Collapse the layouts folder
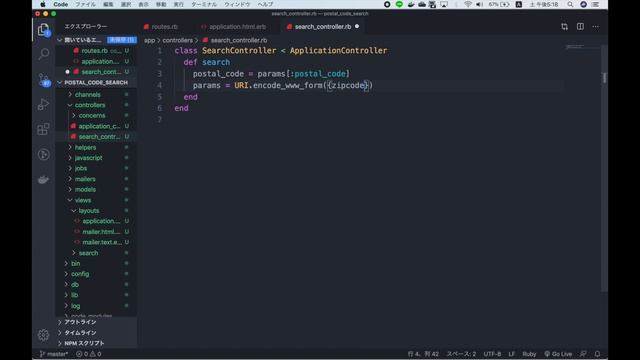The width and height of the screenshot is (640, 360). tap(89, 211)
